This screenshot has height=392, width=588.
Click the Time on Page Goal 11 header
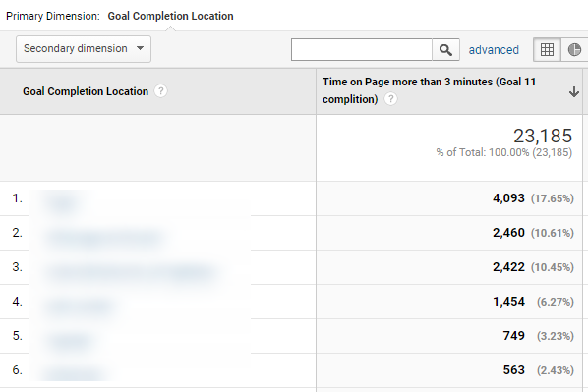(429, 90)
